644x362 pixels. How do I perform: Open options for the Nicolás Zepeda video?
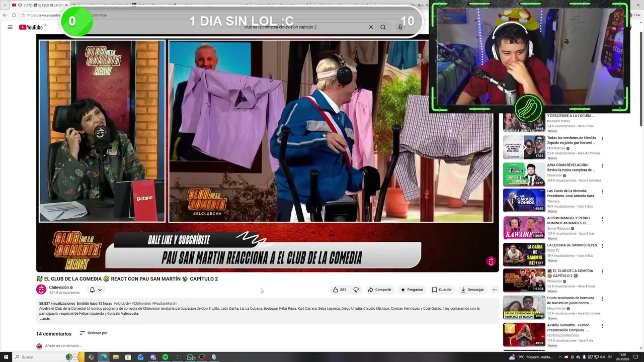point(602,139)
